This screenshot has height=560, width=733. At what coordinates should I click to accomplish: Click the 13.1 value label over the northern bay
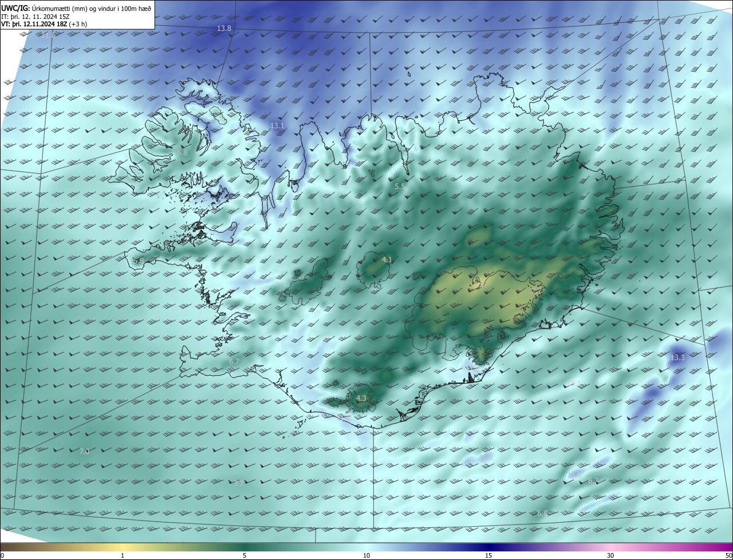click(x=277, y=125)
